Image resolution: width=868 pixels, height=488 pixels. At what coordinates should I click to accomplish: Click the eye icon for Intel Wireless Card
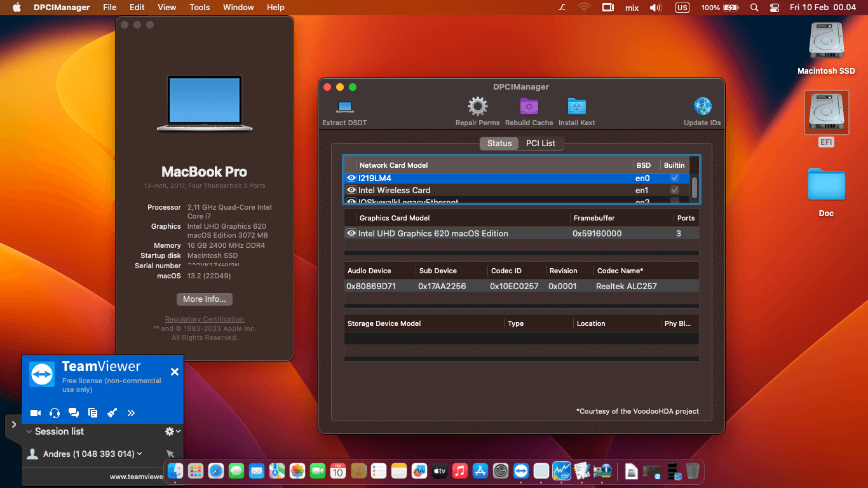pos(351,190)
